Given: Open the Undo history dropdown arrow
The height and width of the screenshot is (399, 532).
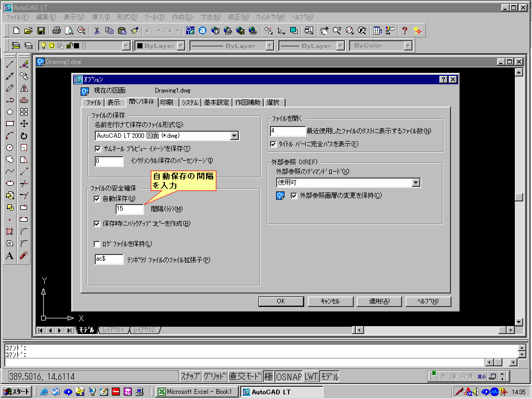Looking at the screenshot, I should (x=159, y=31).
